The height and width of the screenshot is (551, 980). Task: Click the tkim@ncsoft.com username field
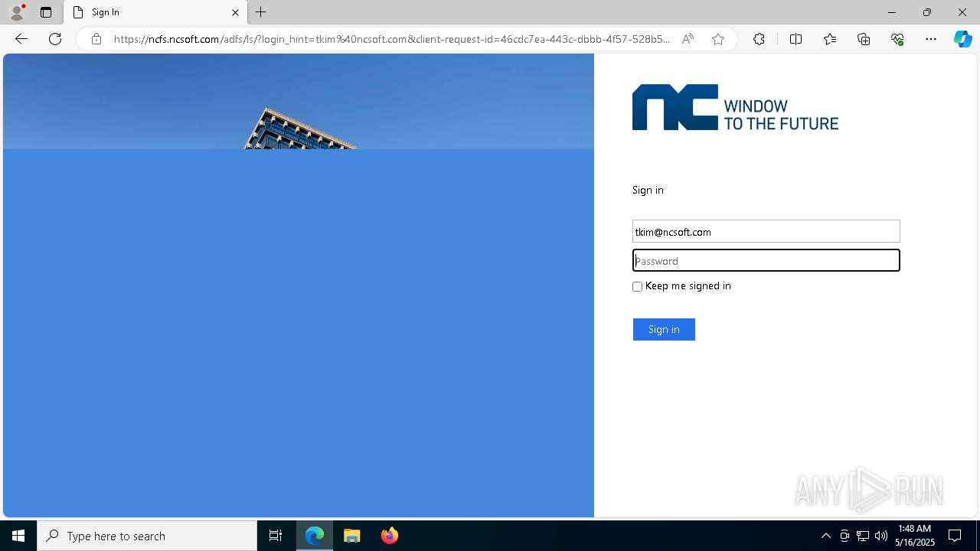coord(766,232)
